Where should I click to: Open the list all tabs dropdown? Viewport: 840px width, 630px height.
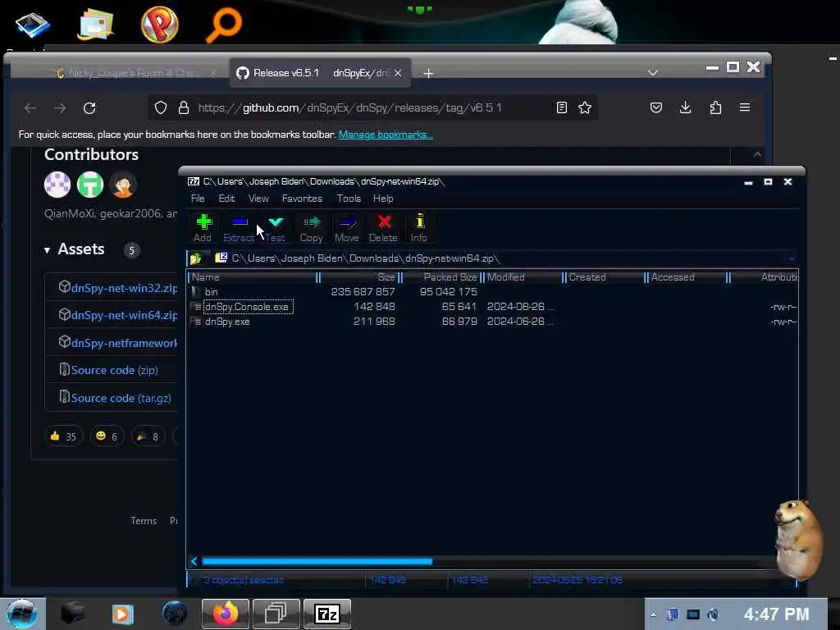[x=652, y=72]
